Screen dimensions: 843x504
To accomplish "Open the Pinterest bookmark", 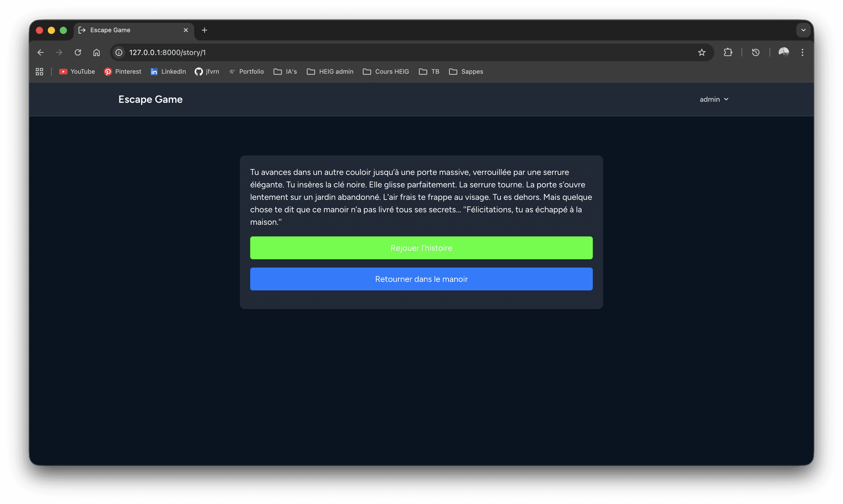I will 123,71.
